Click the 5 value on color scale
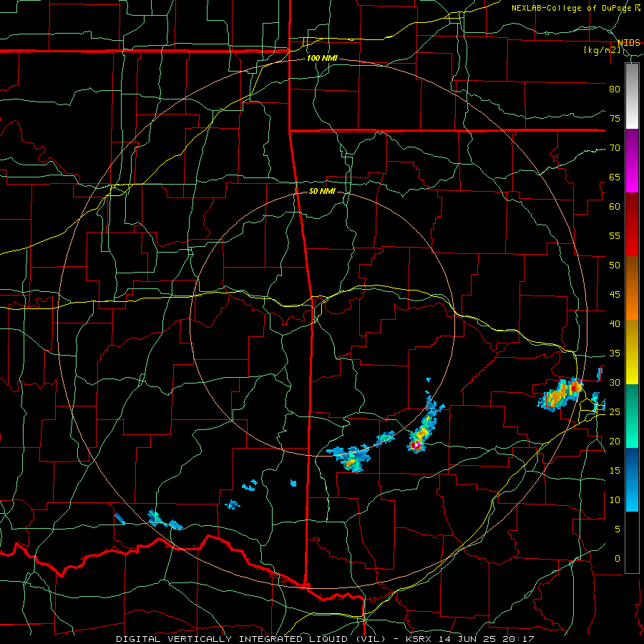Viewport: 644px width, 644px height. (x=618, y=529)
